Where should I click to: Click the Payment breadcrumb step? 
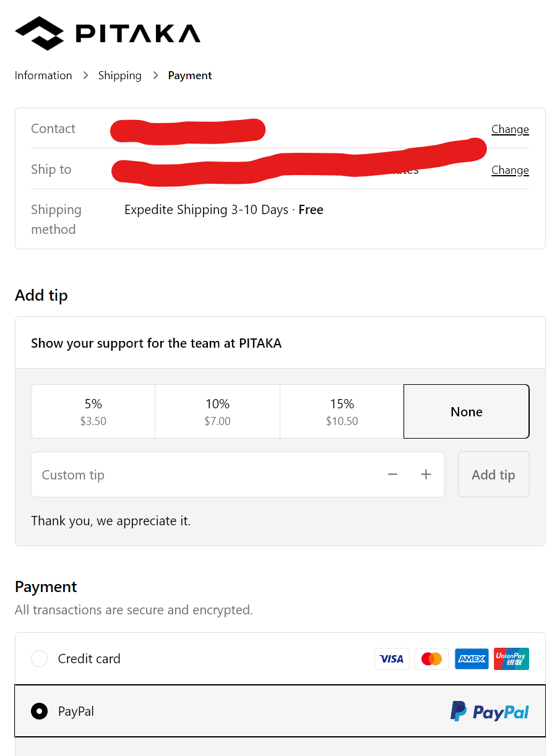coord(190,75)
